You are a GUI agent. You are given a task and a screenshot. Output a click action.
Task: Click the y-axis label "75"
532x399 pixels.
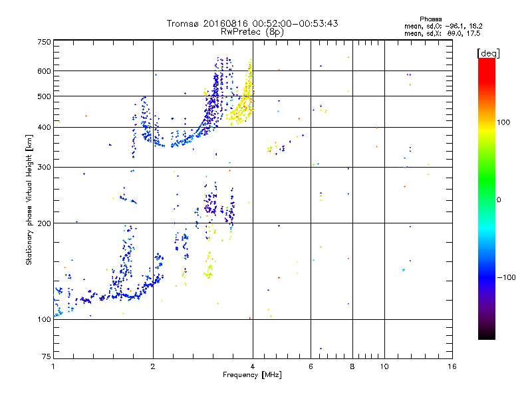click(47, 356)
